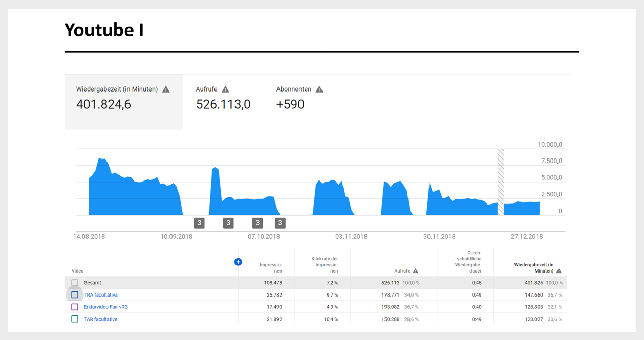Screen dimensions: 644x340
Task: Click TRA facoltativa watch time 147.660
Action: [534, 295]
